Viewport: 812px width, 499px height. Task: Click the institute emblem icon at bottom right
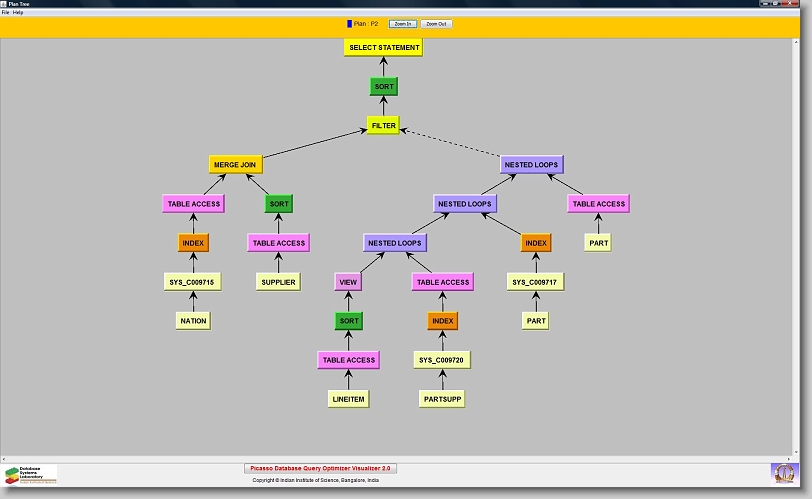click(785, 473)
